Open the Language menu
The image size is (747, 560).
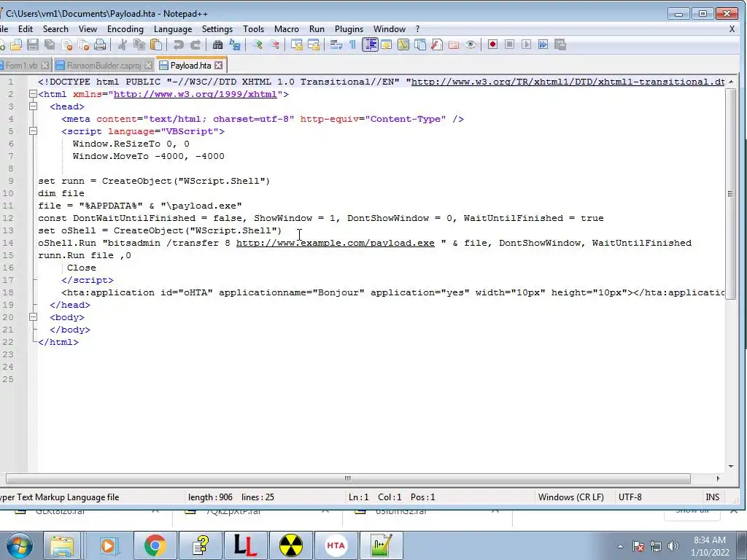(173, 29)
